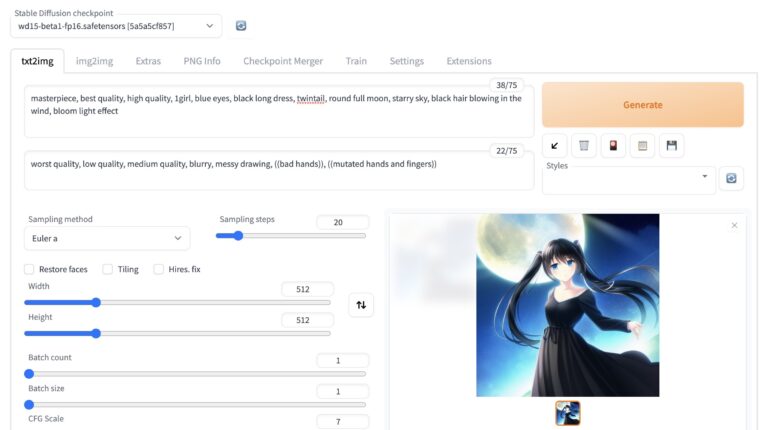This screenshot has height=430, width=768.
Task: Enable the Hires. fix checkbox
Action: click(159, 269)
